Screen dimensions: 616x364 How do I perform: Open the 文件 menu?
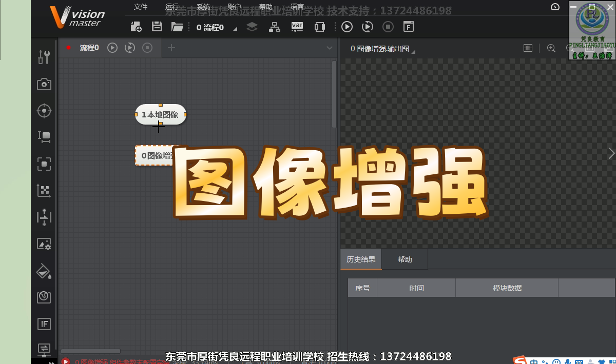(141, 7)
